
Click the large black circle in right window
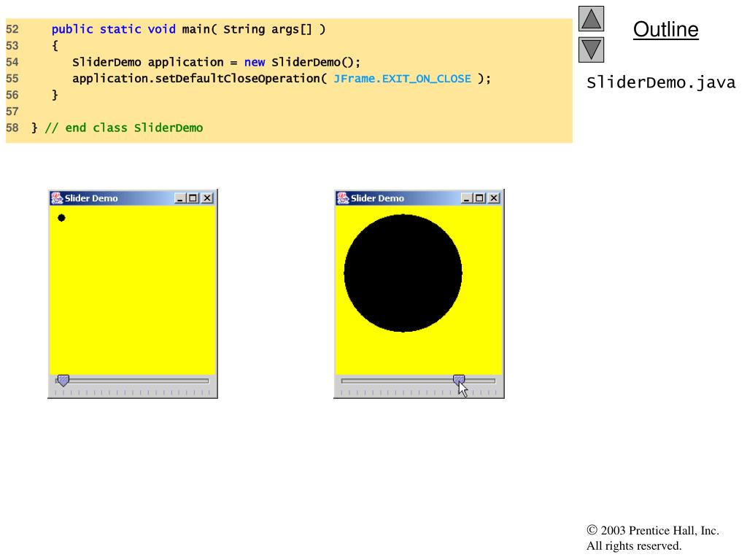[403, 273]
